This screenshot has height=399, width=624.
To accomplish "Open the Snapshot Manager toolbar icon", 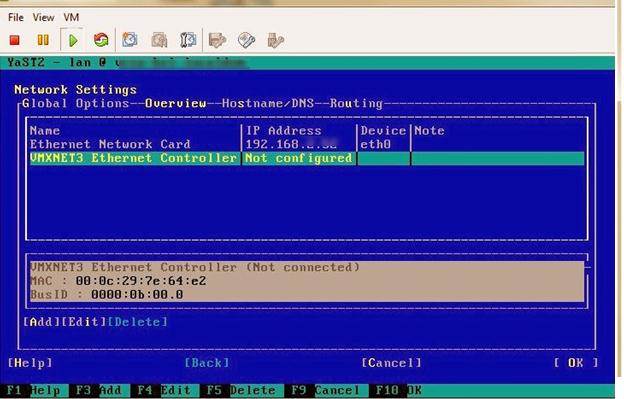I will pos(188,40).
